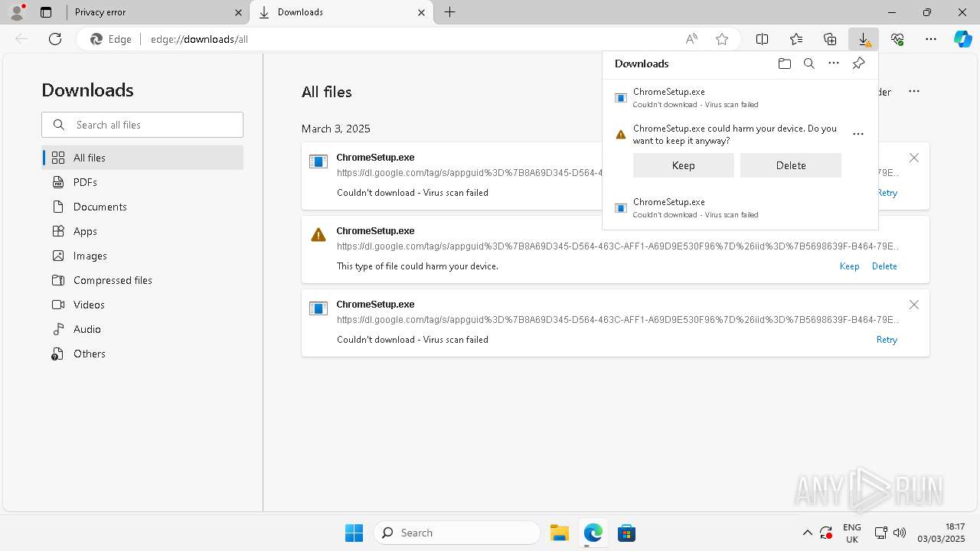Remove third ChromeSetup.exe entry from list
Screen dimensions: 980x551
coord(914,305)
